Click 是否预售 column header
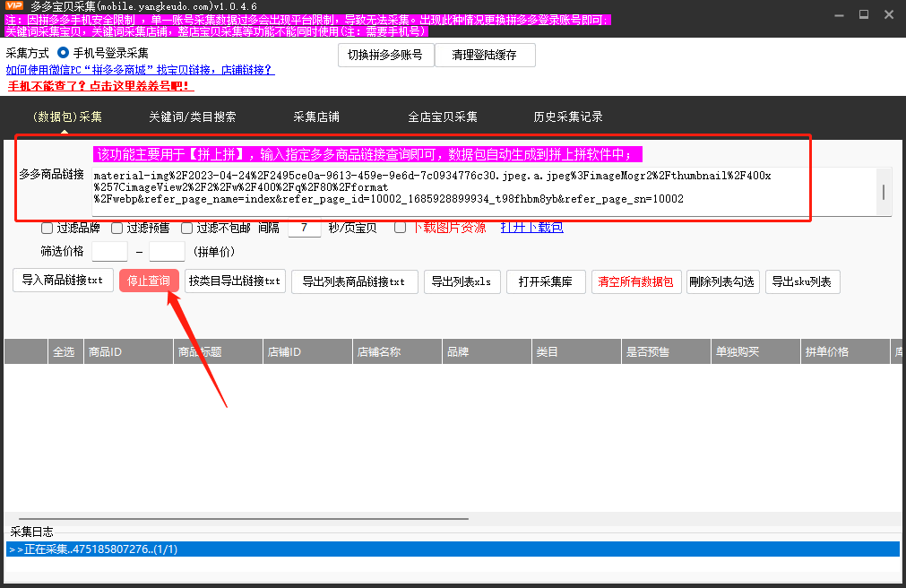906x588 pixels. click(666, 351)
